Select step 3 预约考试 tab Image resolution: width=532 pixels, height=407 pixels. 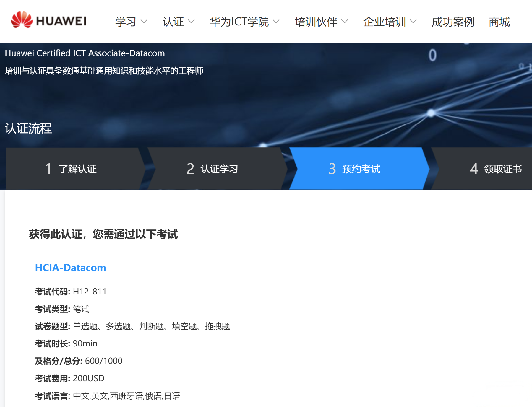(359, 169)
